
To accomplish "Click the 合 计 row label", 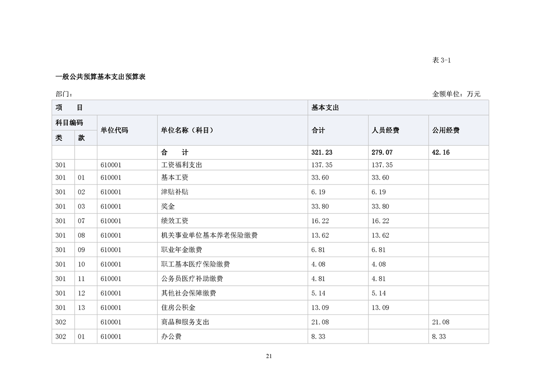I will (175, 152).
